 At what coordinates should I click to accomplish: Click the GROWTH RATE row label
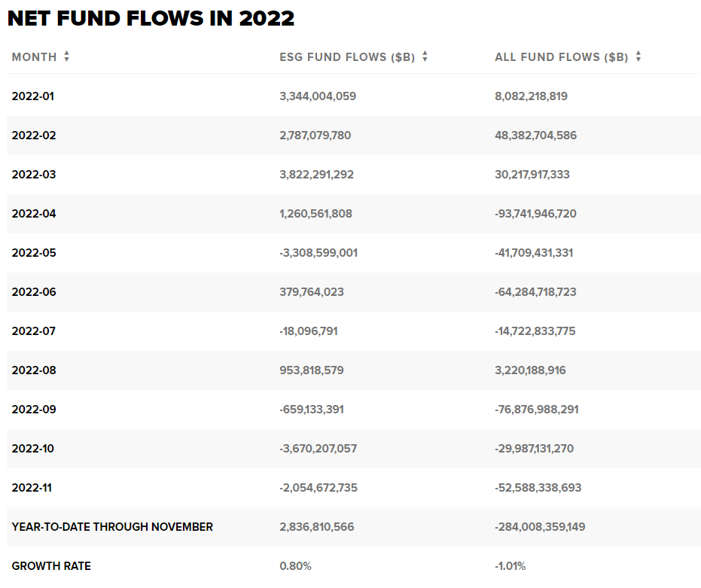coord(51,566)
